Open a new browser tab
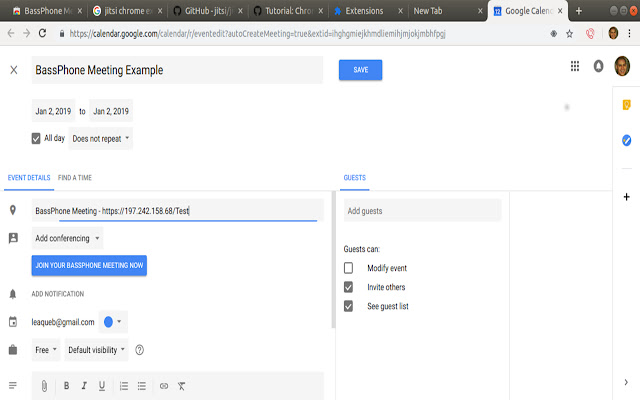Viewport: 640px width, 400px height. point(579,11)
